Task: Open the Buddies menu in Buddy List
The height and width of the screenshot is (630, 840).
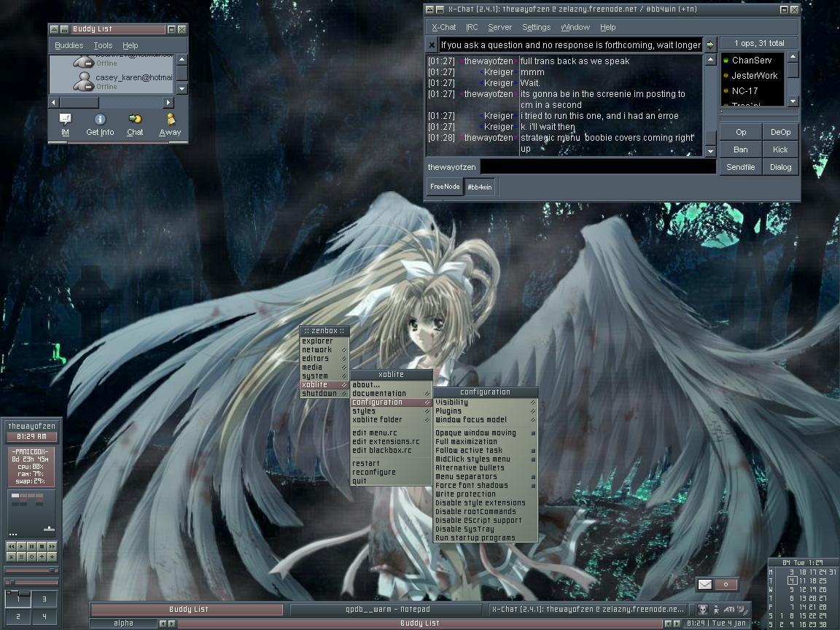Action: [69, 45]
